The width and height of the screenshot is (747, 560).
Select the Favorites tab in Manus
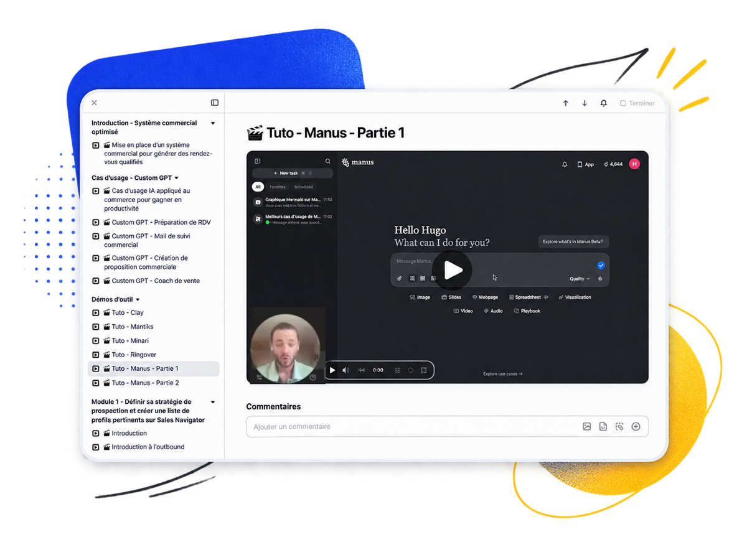pyautogui.click(x=278, y=187)
